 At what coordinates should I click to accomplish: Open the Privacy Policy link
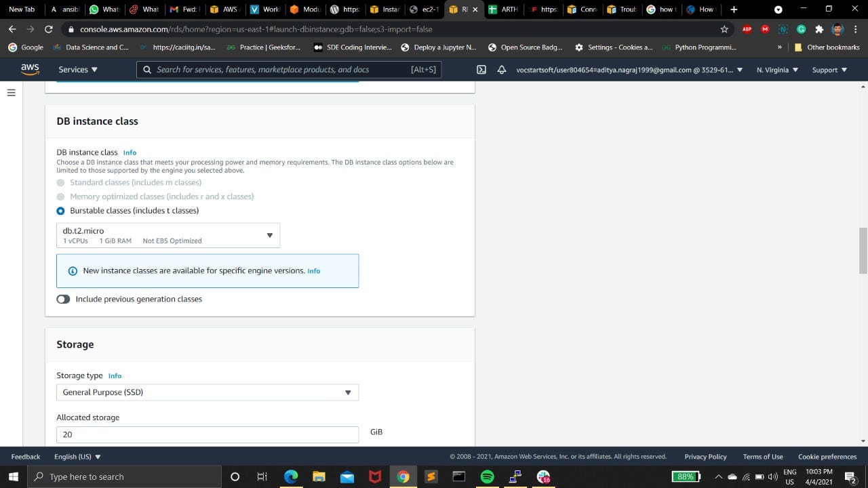pos(705,457)
